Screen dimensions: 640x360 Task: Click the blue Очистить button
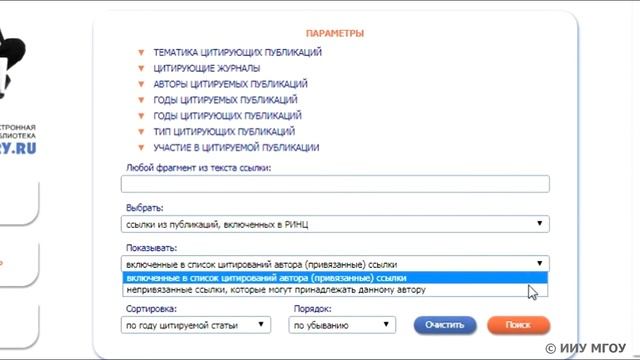point(445,325)
